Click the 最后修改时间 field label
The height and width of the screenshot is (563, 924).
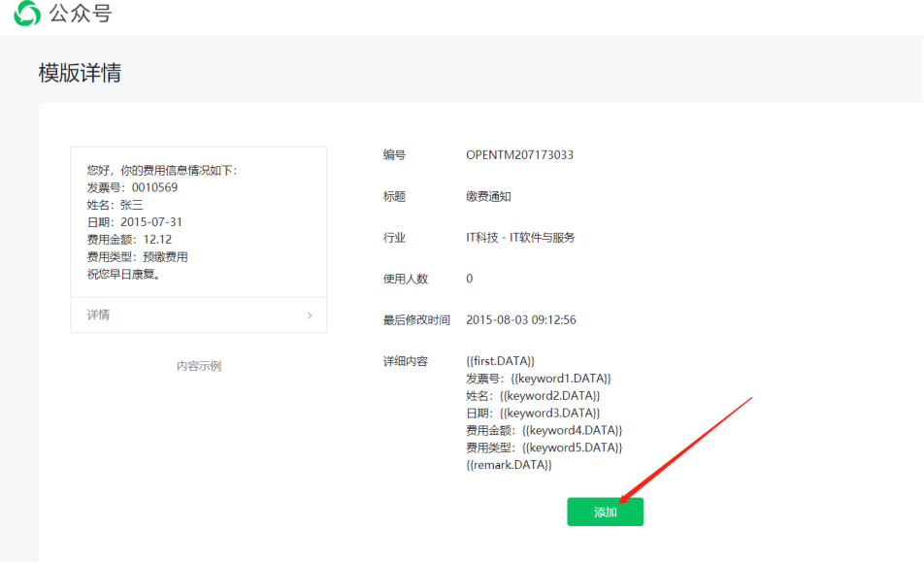(416, 320)
